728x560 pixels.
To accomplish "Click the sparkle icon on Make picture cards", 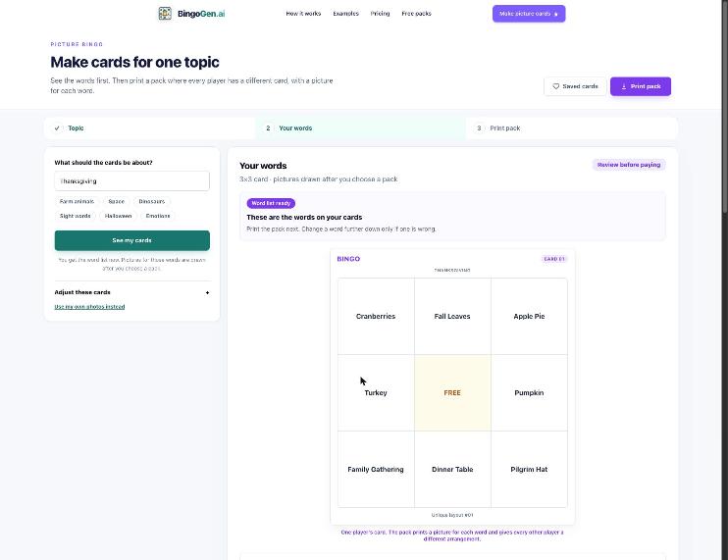I will pyautogui.click(x=556, y=14).
